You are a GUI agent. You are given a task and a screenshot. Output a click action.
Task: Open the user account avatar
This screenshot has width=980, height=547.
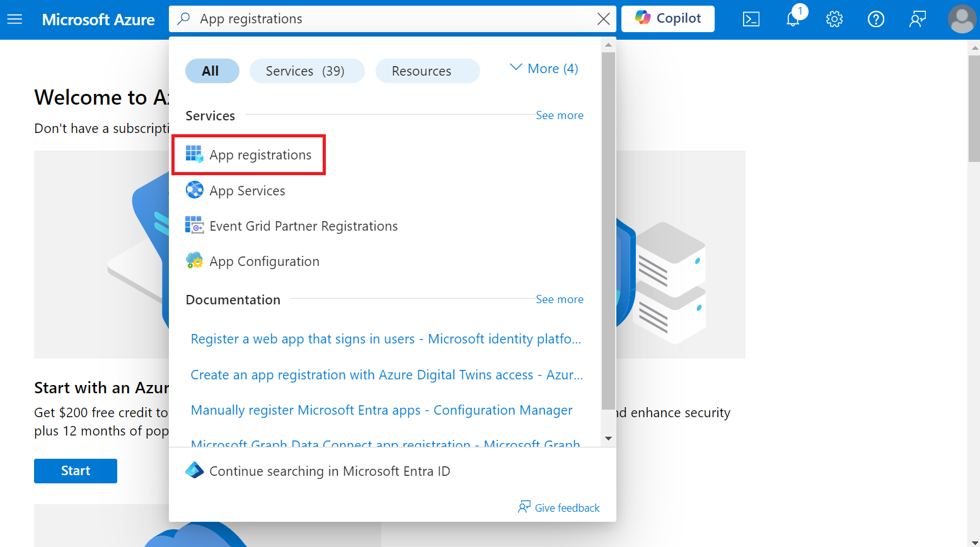pyautogui.click(x=962, y=20)
